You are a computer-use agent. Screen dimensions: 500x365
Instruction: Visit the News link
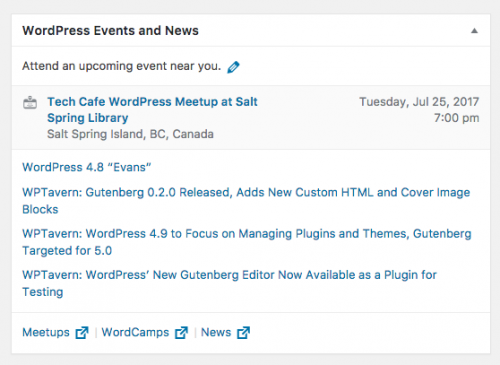(x=216, y=332)
